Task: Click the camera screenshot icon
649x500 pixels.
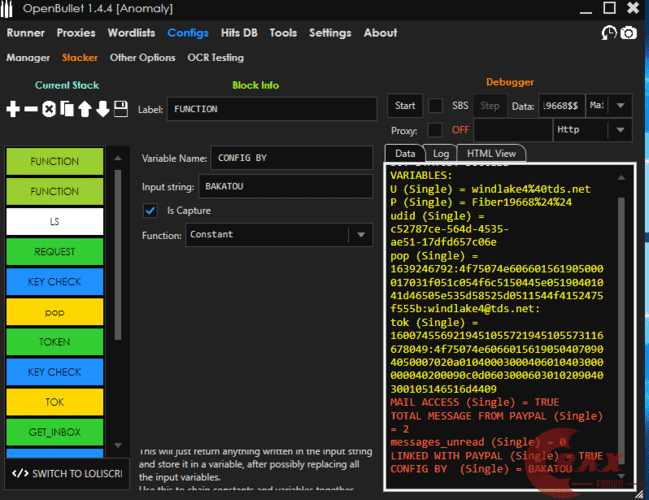Action: [628, 33]
